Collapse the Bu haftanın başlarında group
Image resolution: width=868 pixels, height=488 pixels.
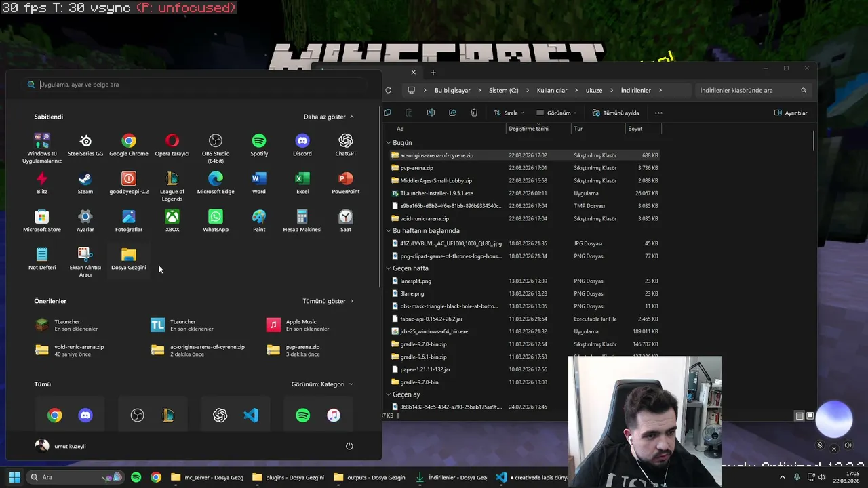point(389,231)
